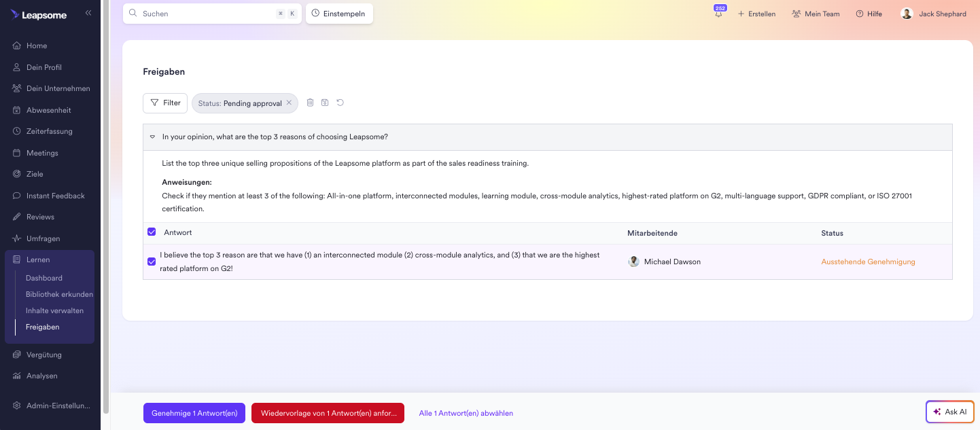The image size is (980, 430).
Task: Open the Ask AI assistant
Action: (950, 412)
